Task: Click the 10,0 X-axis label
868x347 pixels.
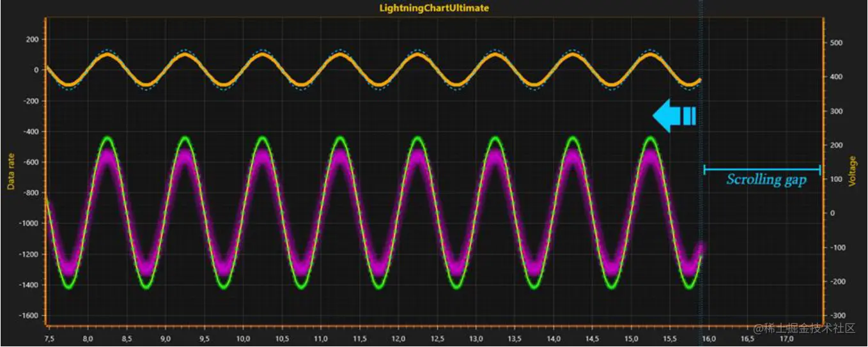Action: tap(244, 338)
